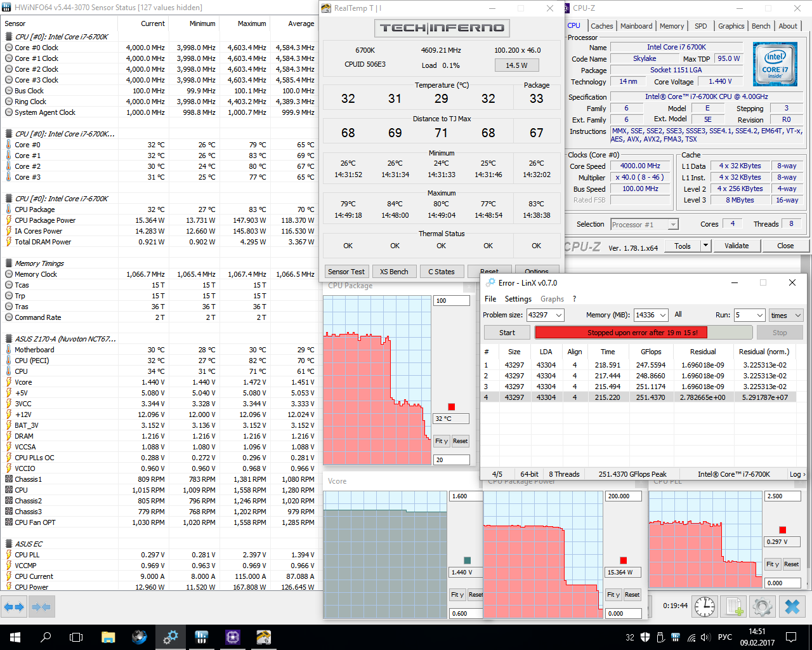The image size is (812, 650).
Task: Click the Close button in CPU-Z
Action: point(785,246)
